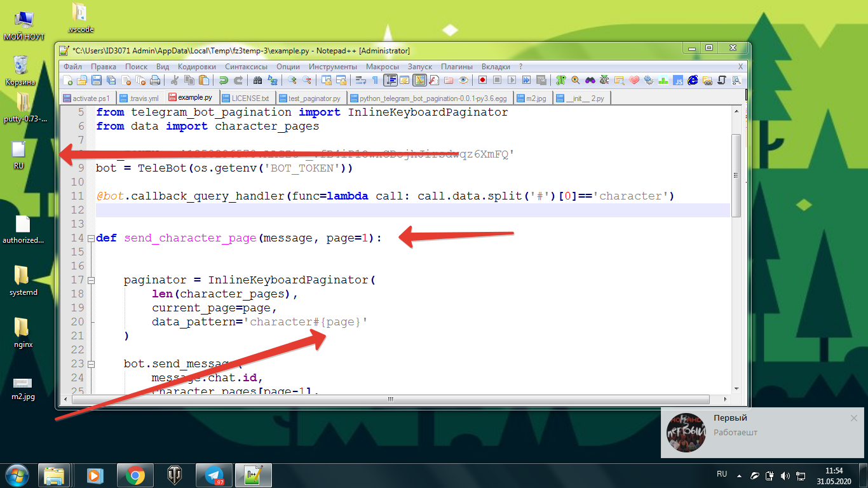Image resolution: width=868 pixels, height=488 pixels.
Task: Toggle the indent guide toolbar button
Action: pos(390,81)
